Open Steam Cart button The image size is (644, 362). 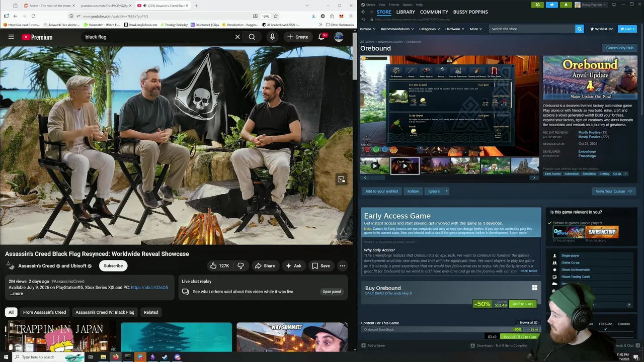click(x=627, y=29)
